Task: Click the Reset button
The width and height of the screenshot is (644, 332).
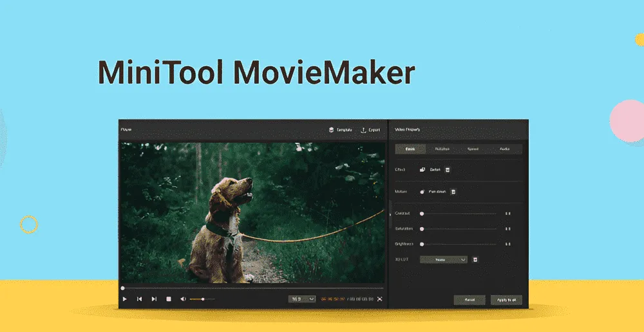Action: (469, 300)
